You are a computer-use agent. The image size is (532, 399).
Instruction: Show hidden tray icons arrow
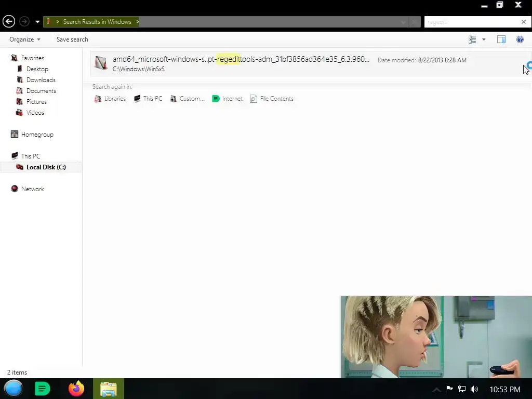tap(436, 390)
